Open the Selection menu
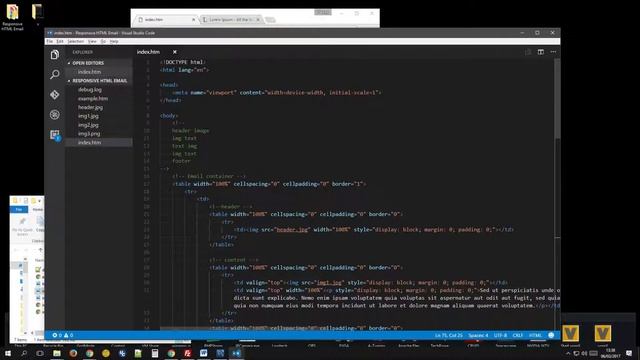Screen dimensions: 640x360 click(76, 41)
